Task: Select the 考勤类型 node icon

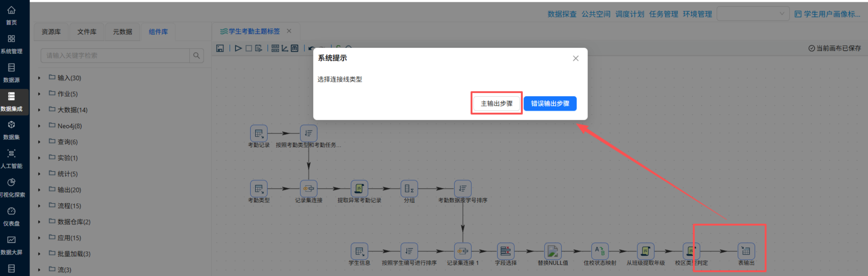Action: point(259,189)
